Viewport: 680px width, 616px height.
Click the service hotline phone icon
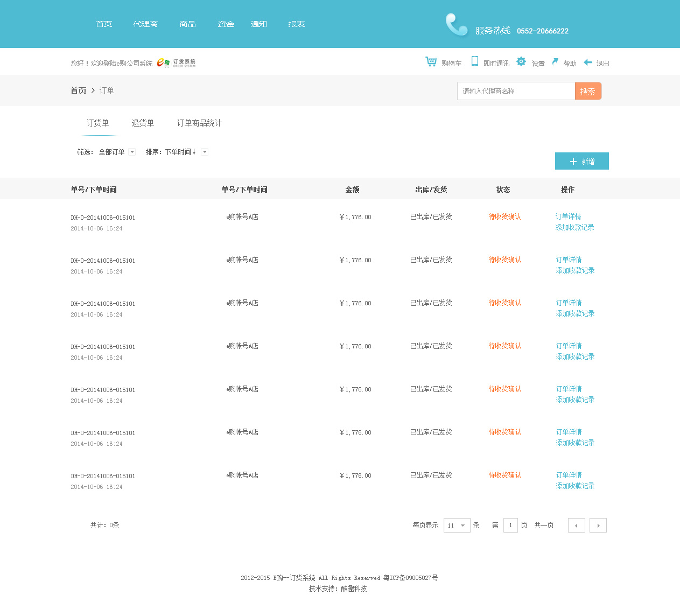pos(455,24)
